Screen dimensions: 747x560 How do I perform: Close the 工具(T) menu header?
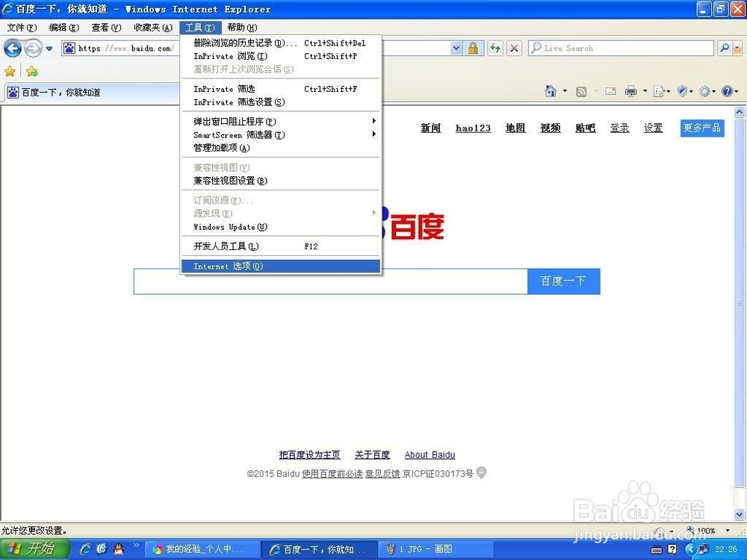[x=200, y=28]
